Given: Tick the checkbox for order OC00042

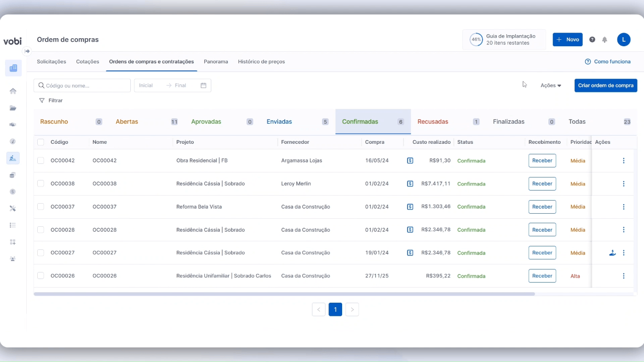Looking at the screenshot, I should pos(41,161).
